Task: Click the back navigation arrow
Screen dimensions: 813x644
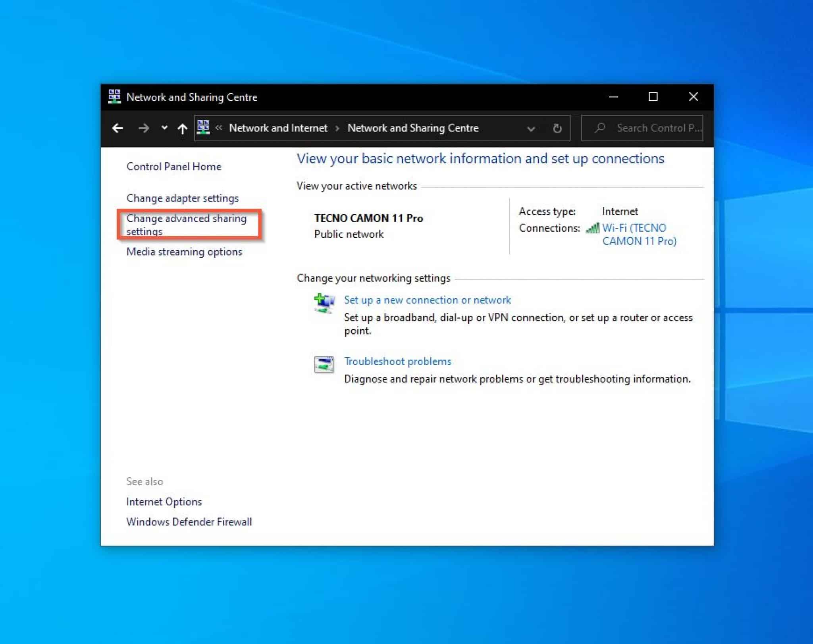Action: (x=118, y=128)
